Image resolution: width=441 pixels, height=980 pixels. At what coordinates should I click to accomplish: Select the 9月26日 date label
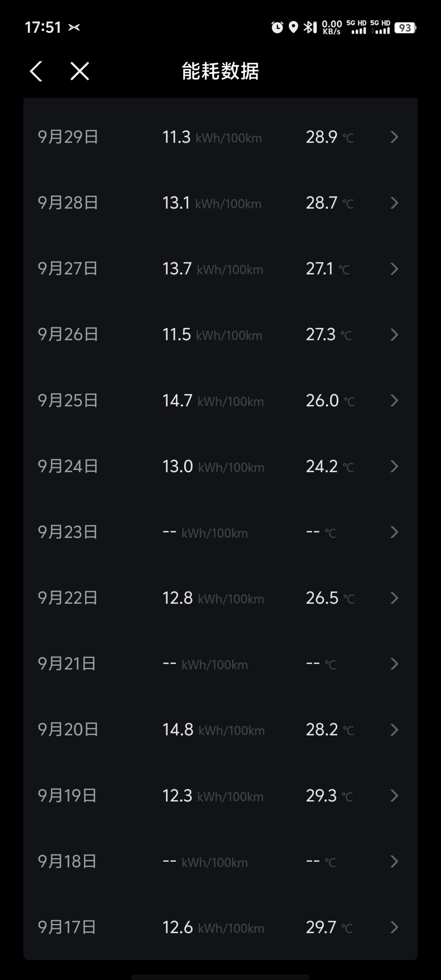(68, 335)
